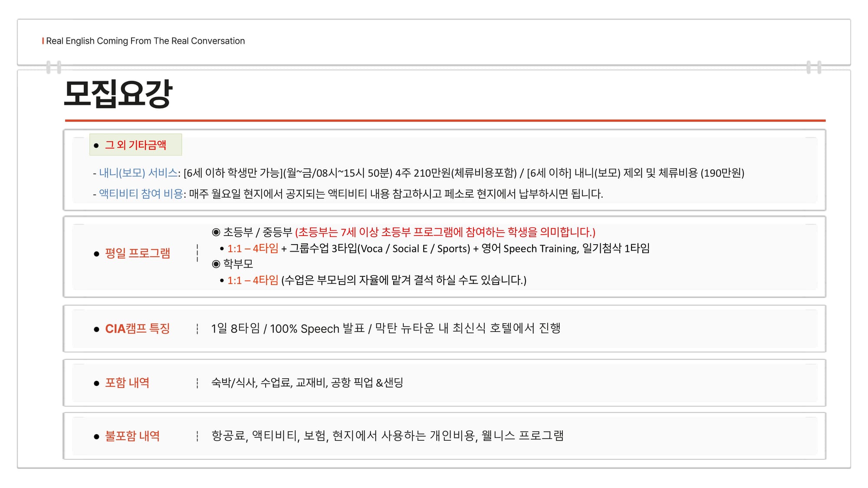Click the bullet before 포함 내역
868x488 pixels.
pos(96,383)
